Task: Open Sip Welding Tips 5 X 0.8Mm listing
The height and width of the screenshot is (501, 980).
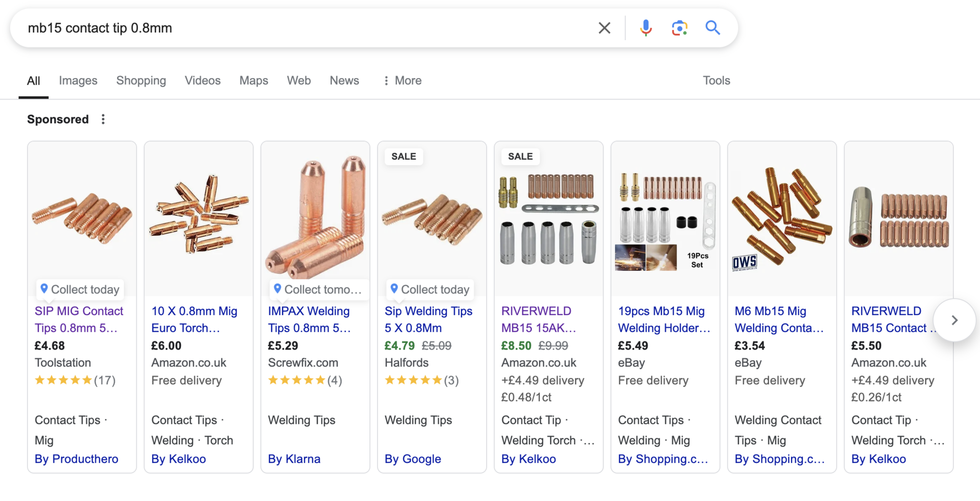Action: (429, 319)
